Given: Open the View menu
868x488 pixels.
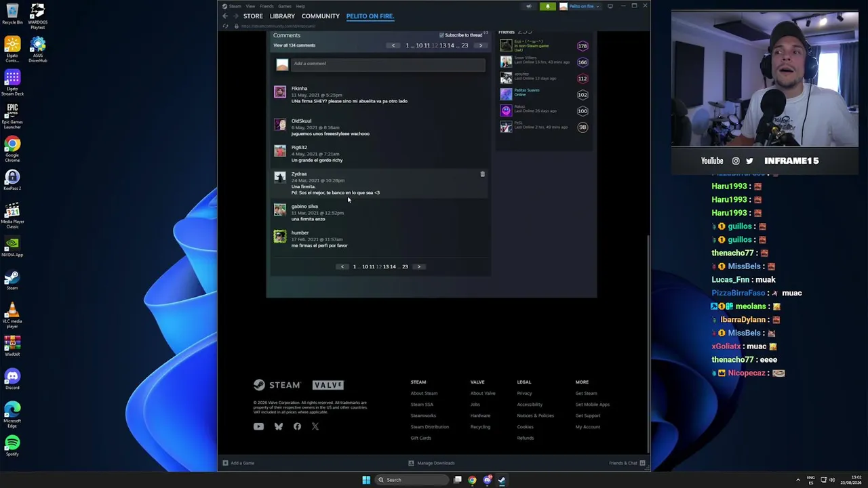Looking at the screenshot, I should tap(250, 6).
